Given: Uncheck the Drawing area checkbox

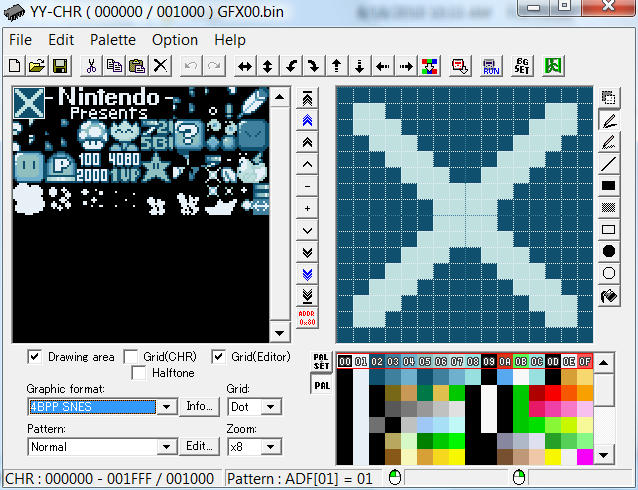Looking at the screenshot, I should click(x=35, y=357).
